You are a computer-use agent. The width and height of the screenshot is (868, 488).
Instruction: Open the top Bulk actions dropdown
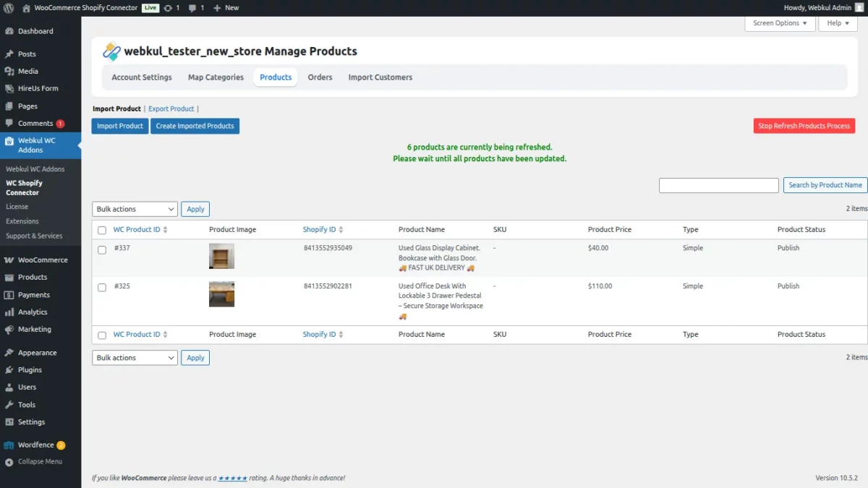point(134,209)
